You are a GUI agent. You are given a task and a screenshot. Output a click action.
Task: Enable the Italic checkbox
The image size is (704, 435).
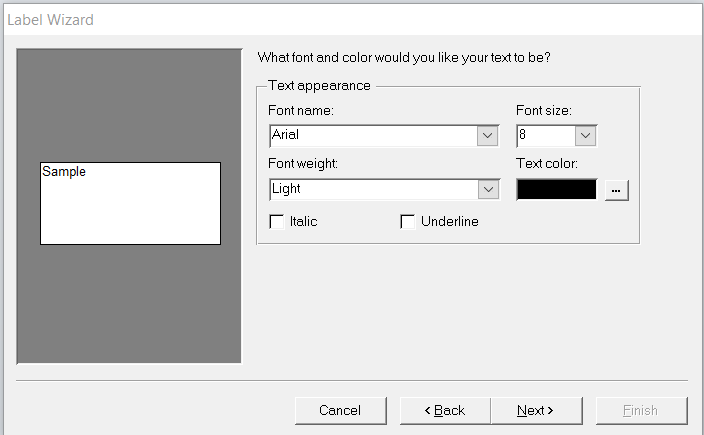pyautogui.click(x=277, y=222)
